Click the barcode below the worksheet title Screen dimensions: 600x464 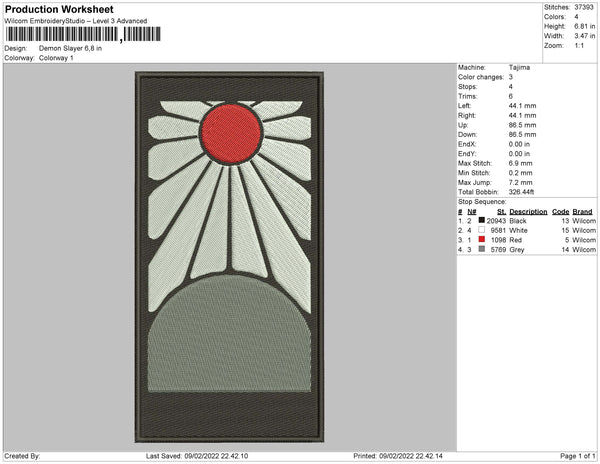pyautogui.click(x=83, y=34)
